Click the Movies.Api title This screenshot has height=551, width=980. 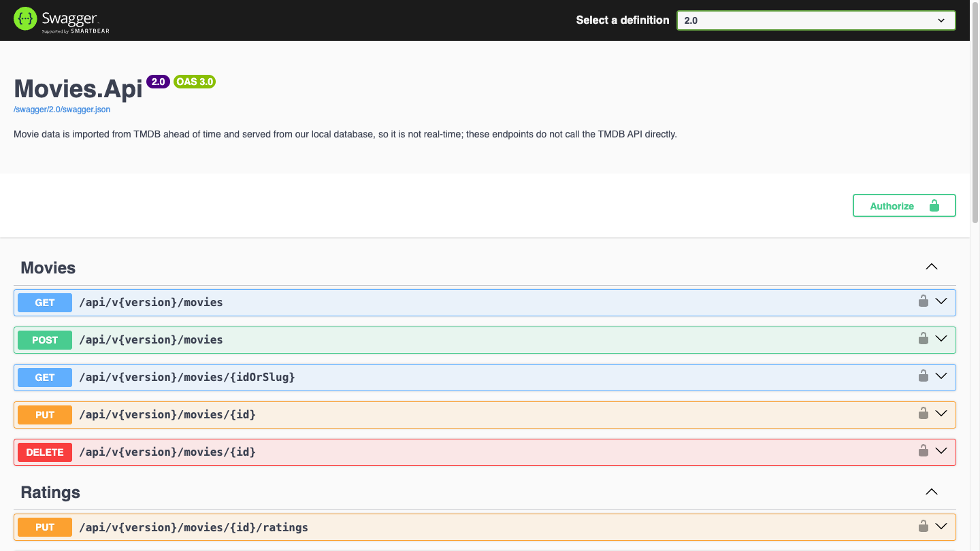(x=78, y=88)
